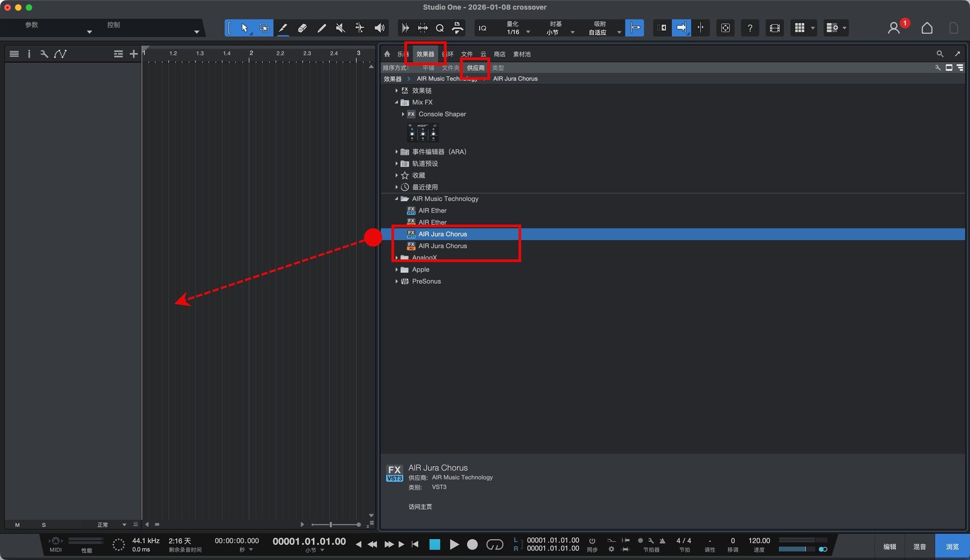Toggle the Snap to grid button
Image resolution: width=970 pixels, height=560 pixels.
tap(635, 28)
